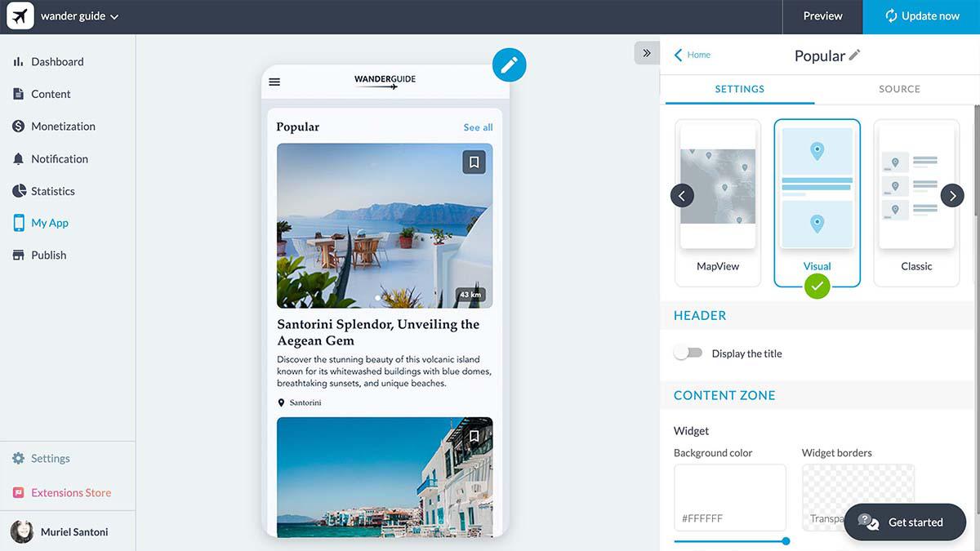Image resolution: width=980 pixels, height=551 pixels.
Task: Show next templates with right arrow
Action: 952,196
